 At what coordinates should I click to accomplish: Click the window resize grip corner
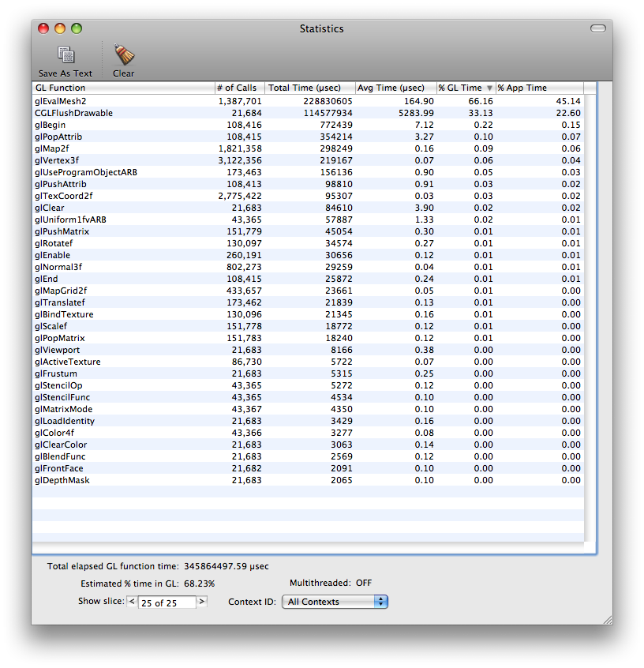pos(608,620)
